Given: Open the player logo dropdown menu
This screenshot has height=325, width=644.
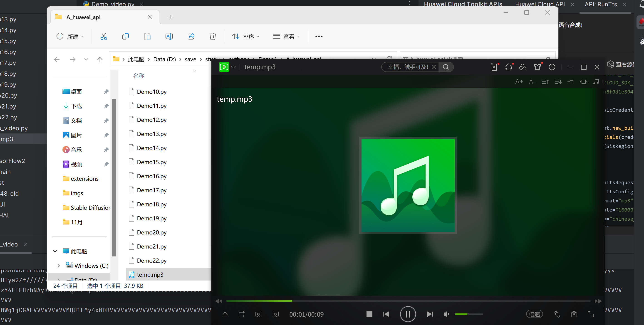Looking at the screenshot, I should click(x=233, y=67).
